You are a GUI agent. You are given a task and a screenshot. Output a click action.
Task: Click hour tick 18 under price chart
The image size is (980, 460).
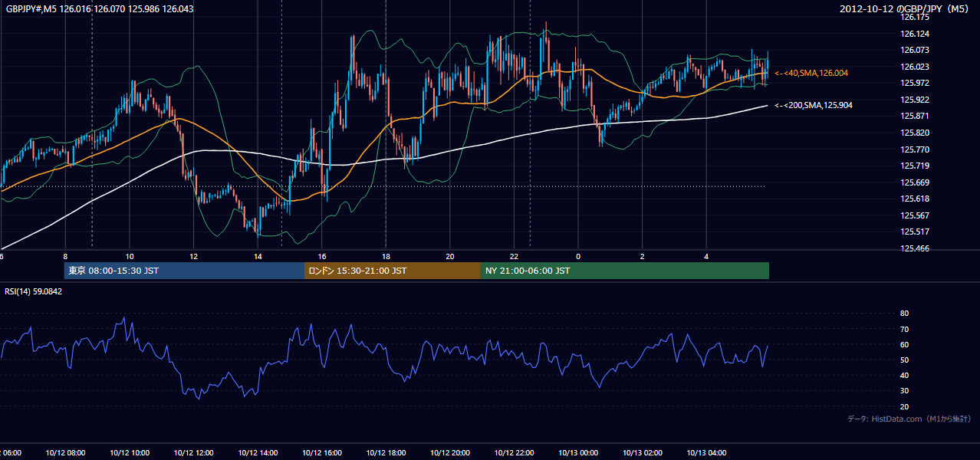(386, 256)
